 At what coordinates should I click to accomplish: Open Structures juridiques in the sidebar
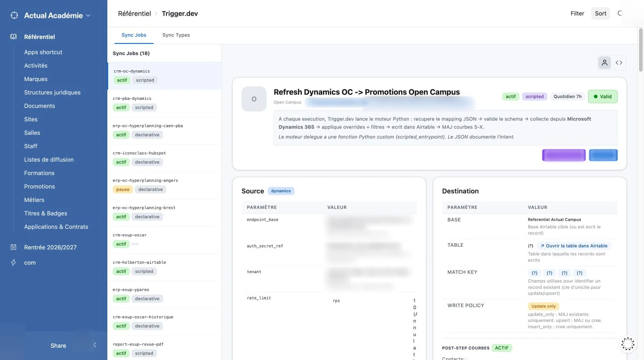tap(52, 92)
